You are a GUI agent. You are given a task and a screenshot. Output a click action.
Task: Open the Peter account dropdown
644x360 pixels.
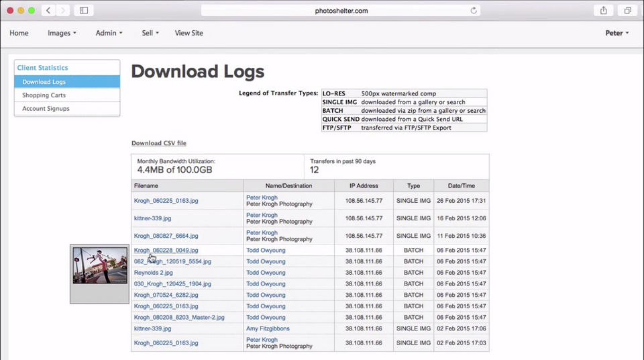tap(617, 33)
